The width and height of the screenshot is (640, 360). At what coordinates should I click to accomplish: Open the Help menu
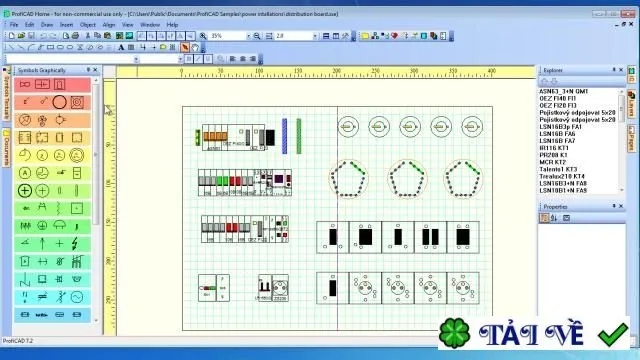pyautogui.click(x=172, y=24)
